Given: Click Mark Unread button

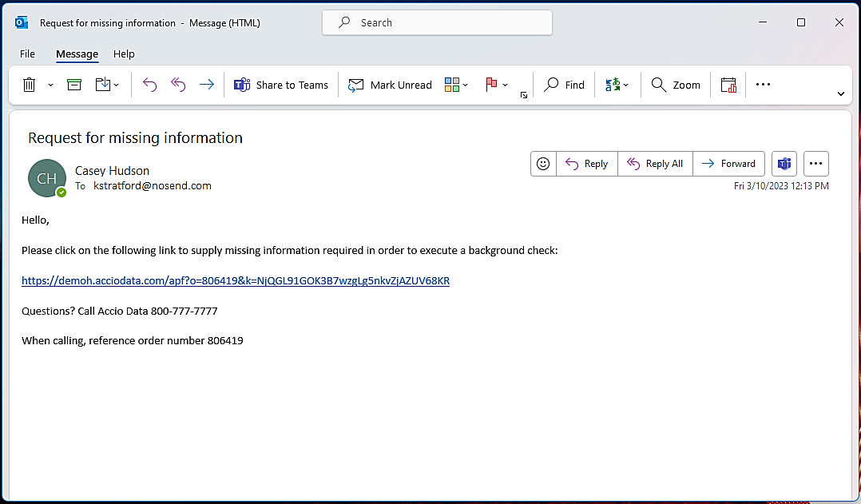Looking at the screenshot, I should click(x=390, y=85).
